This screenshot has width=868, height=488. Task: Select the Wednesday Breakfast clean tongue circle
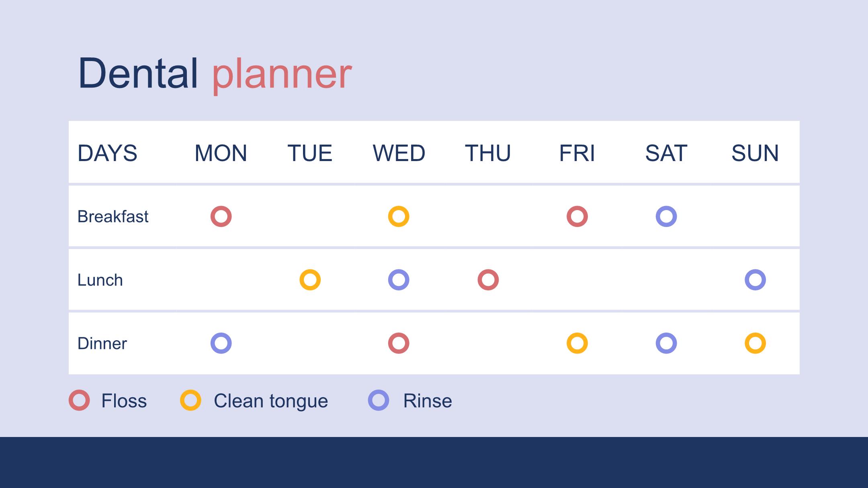[399, 216]
